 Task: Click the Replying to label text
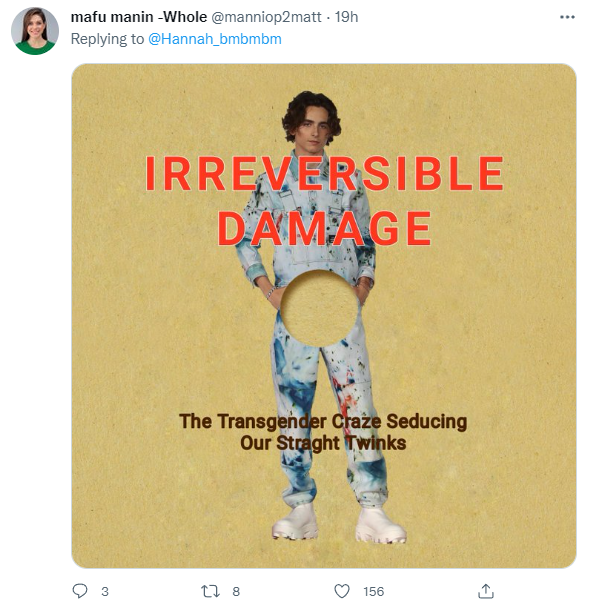(107, 39)
